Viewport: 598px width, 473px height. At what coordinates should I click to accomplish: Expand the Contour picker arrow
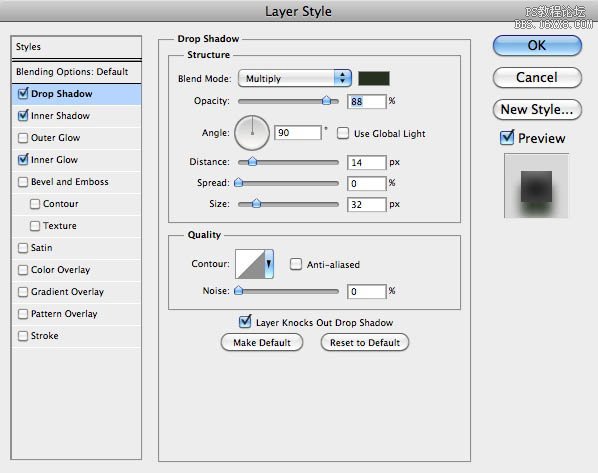point(269,264)
